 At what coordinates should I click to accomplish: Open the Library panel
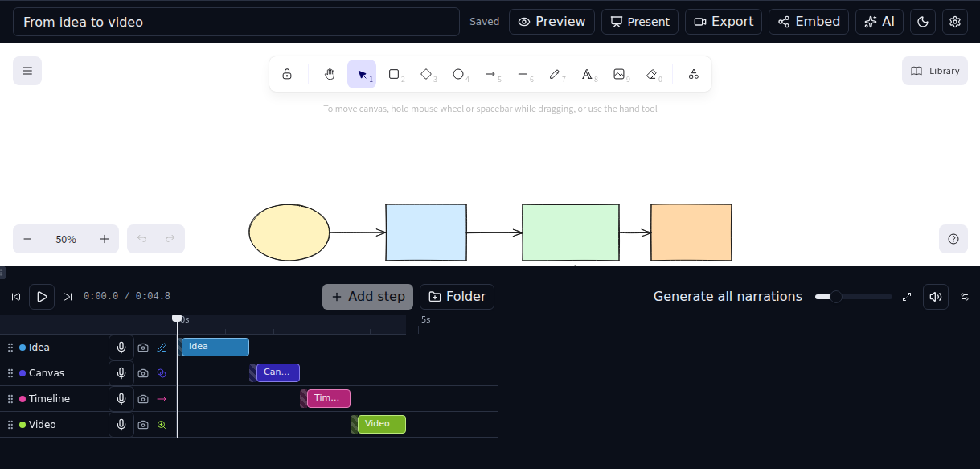(x=935, y=71)
